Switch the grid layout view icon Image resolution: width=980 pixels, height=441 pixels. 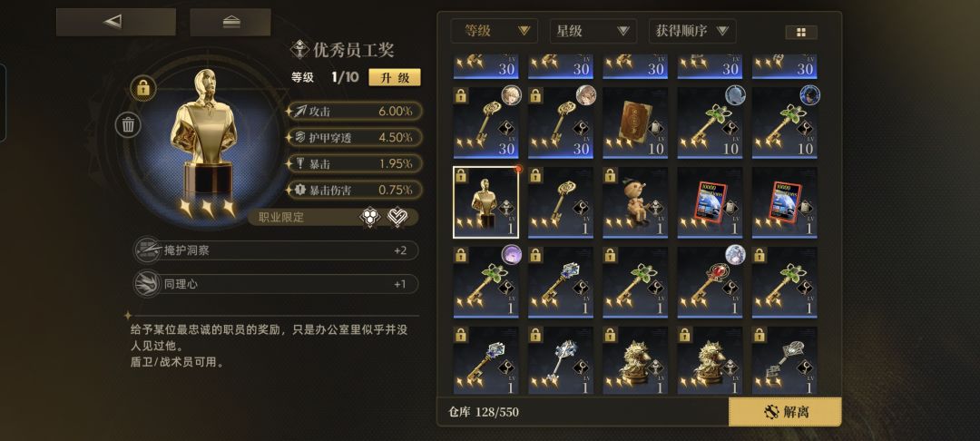tap(801, 33)
